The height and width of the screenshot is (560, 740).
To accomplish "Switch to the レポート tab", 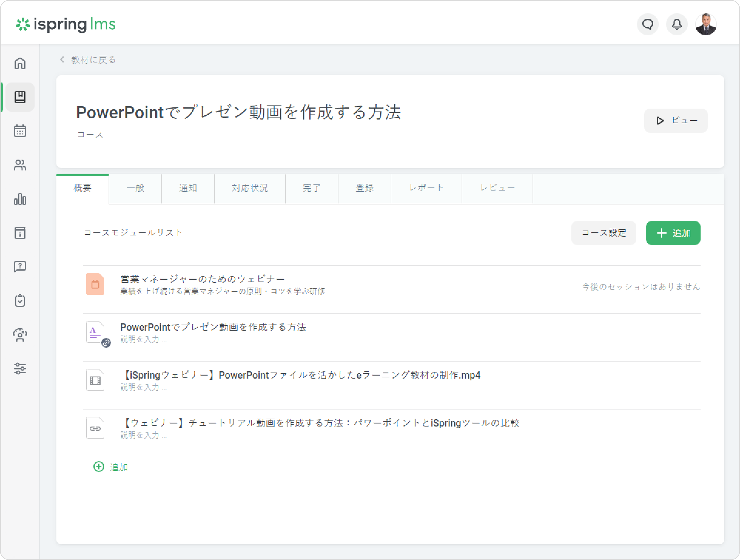I will pos(426,188).
